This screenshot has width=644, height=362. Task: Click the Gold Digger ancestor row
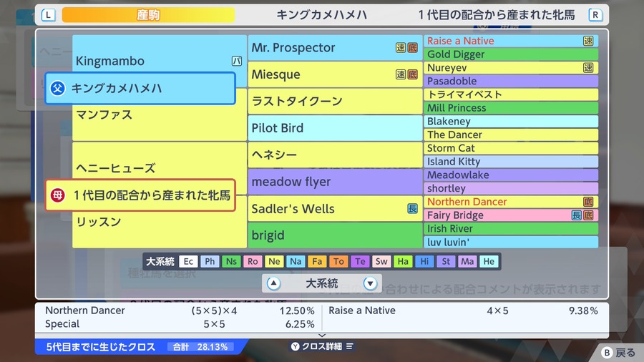pyautogui.click(x=510, y=54)
